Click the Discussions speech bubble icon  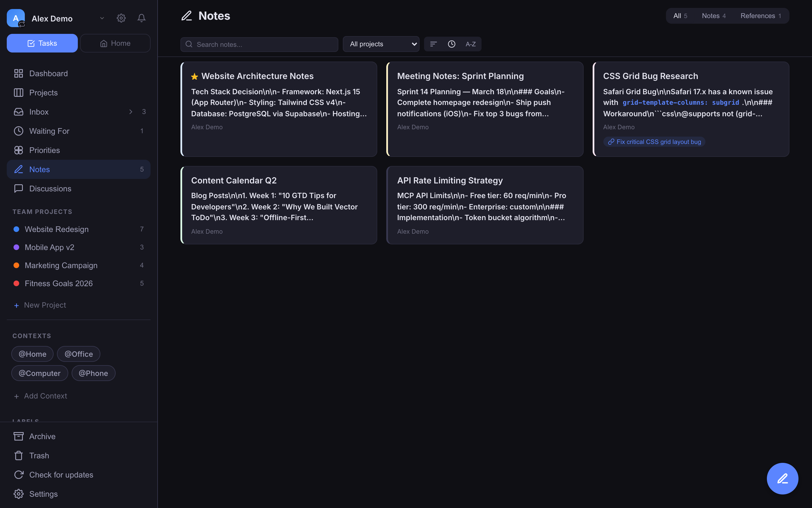click(18, 189)
